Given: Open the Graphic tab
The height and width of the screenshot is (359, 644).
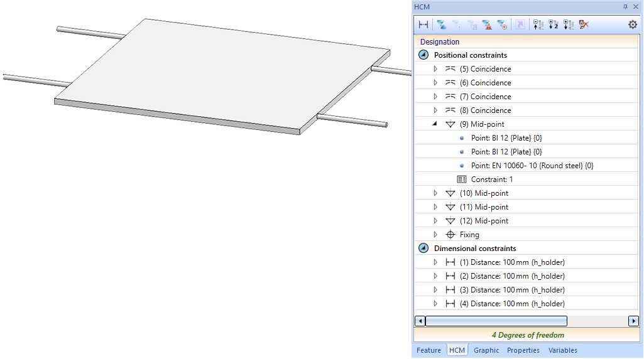Looking at the screenshot, I should click(x=486, y=350).
